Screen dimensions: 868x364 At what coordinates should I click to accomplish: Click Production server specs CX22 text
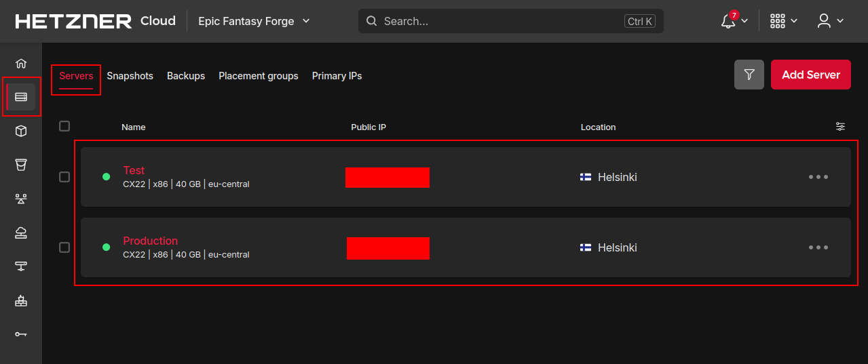[186, 255]
